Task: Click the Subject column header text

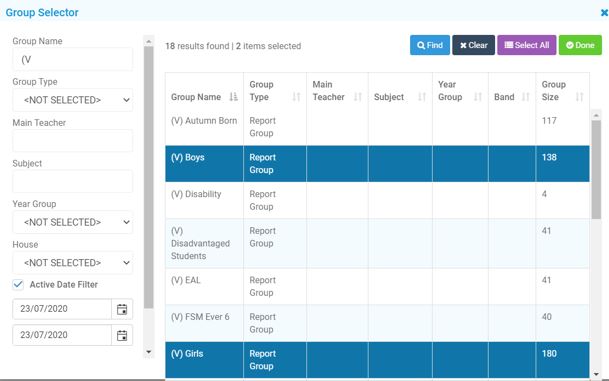Action: 389,97
